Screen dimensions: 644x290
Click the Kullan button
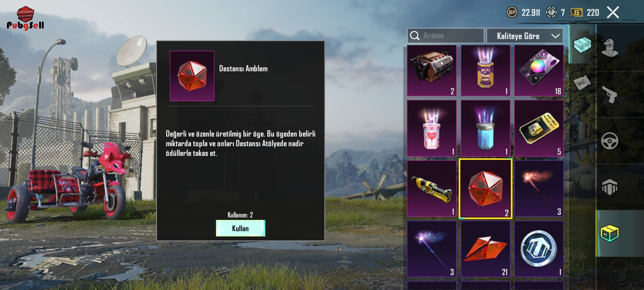click(x=240, y=228)
